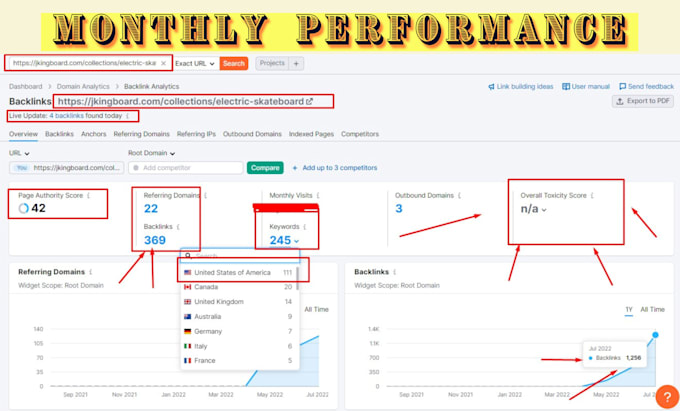Click the Jul 2022 backlinks data point
This screenshot has height=411, width=680.
(655, 335)
